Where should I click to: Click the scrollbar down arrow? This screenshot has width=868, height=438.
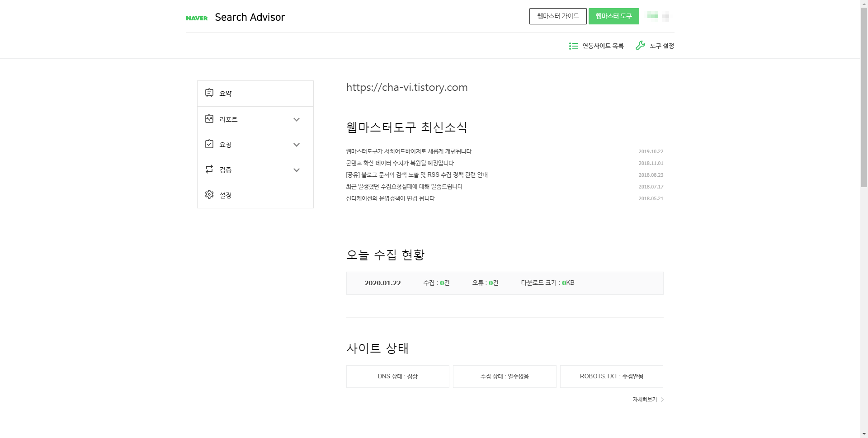pos(864,434)
